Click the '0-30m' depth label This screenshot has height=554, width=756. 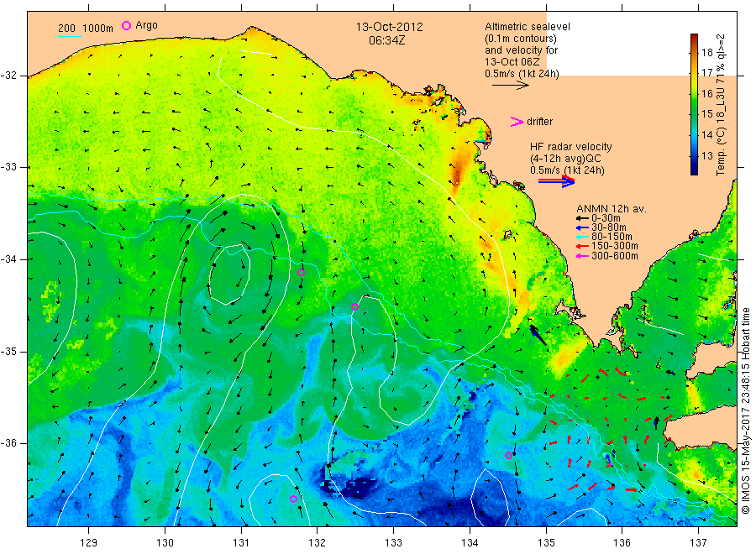coord(606,218)
